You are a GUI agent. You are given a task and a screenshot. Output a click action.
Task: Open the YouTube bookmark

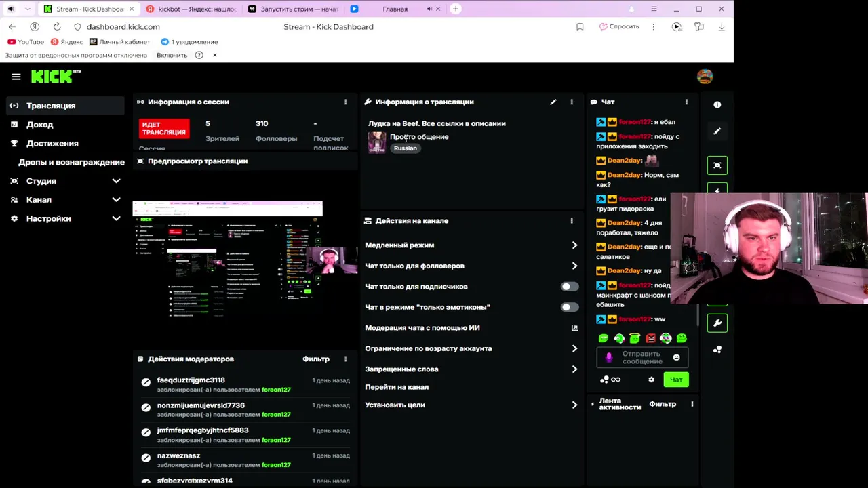[x=26, y=42]
